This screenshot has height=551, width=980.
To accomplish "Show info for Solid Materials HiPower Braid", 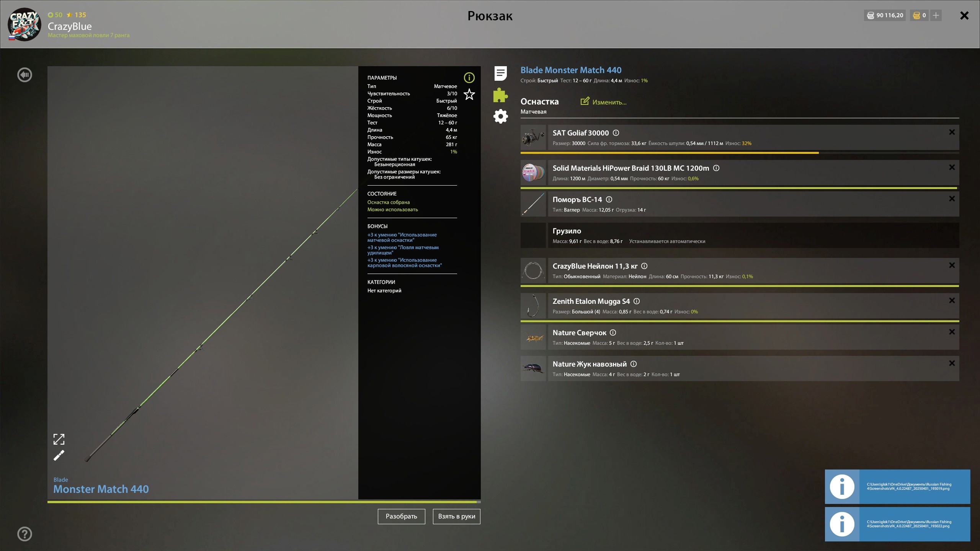I will pos(716,168).
